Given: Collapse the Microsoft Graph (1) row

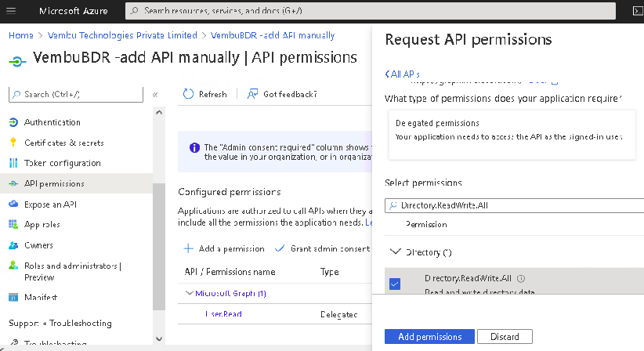Looking at the screenshot, I should (x=189, y=293).
